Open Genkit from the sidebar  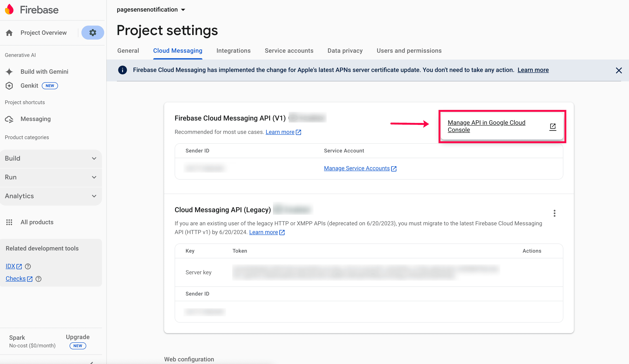29,86
